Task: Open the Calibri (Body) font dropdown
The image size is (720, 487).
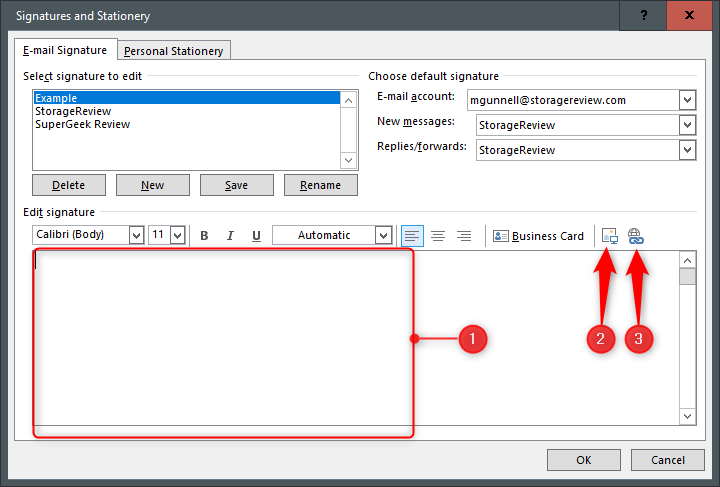Action: click(136, 235)
